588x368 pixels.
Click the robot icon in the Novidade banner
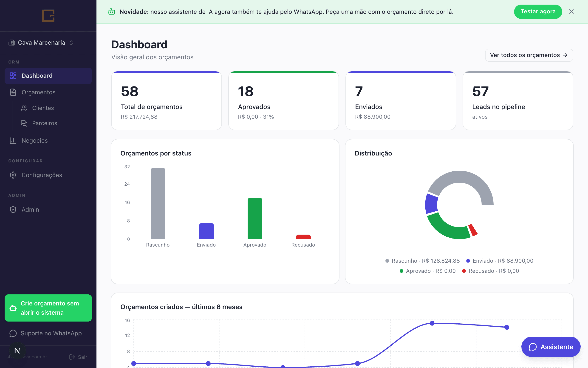pyautogui.click(x=112, y=12)
